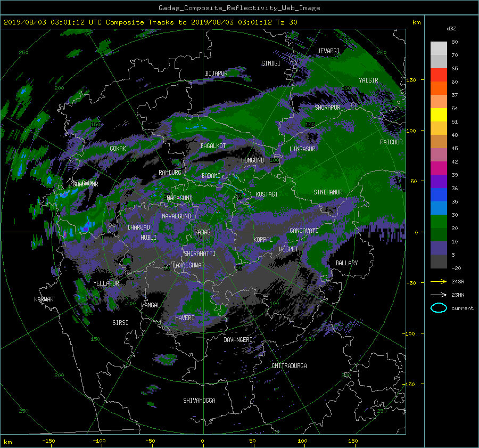Click the BIJAPUR city label
479x448 pixels.
[x=216, y=74]
